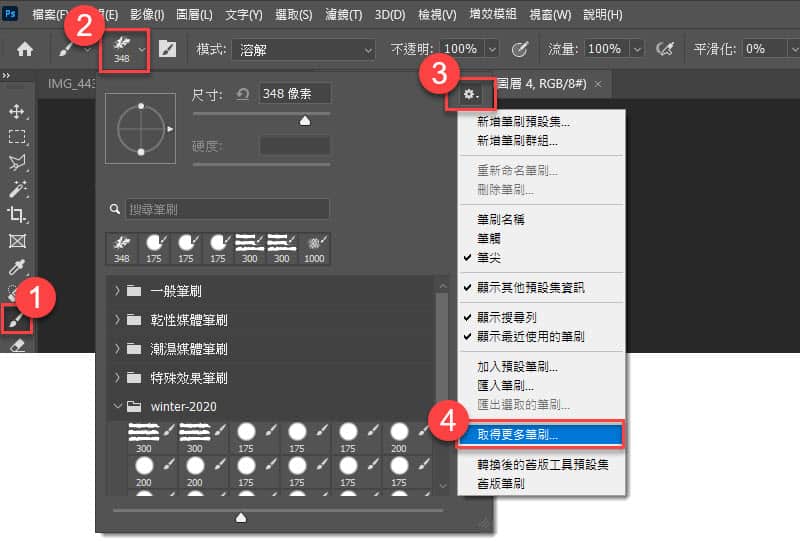Click the 348 像素 size field
Viewport: 800px width, 543px height.
coord(295,94)
